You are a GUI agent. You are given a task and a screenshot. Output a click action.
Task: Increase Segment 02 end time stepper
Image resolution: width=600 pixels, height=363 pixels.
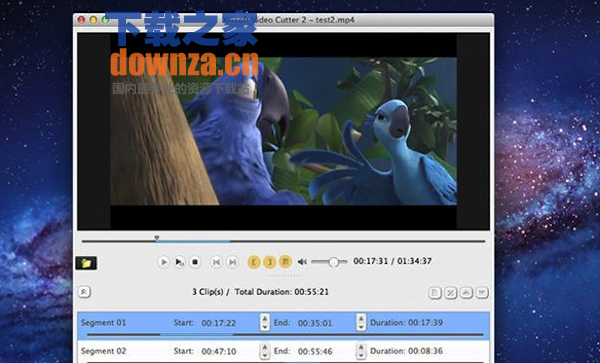pyautogui.click(x=361, y=347)
